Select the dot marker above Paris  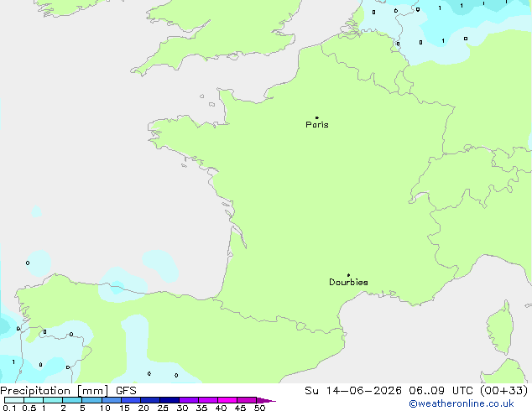[317, 117]
